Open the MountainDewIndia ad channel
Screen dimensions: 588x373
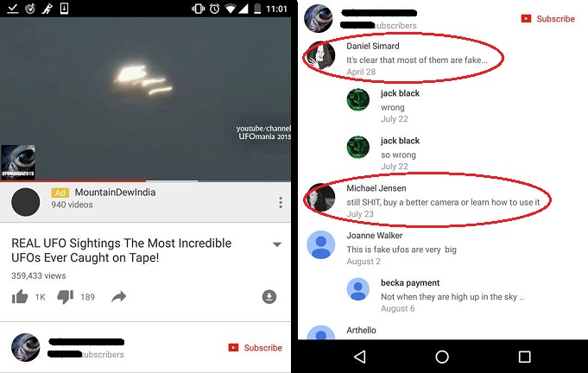pos(115,193)
